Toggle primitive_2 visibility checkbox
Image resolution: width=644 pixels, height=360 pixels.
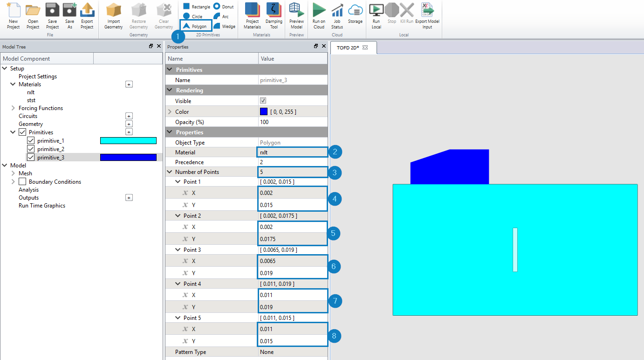[x=31, y=149]
